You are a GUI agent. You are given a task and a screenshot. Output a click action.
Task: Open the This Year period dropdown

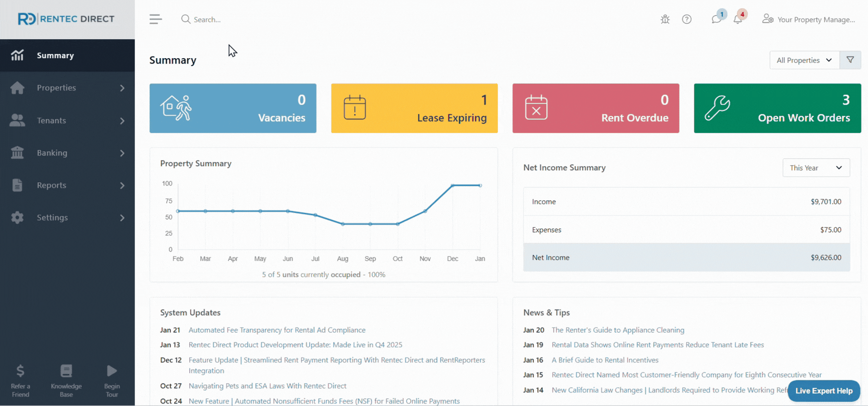(x=816, y=167)
